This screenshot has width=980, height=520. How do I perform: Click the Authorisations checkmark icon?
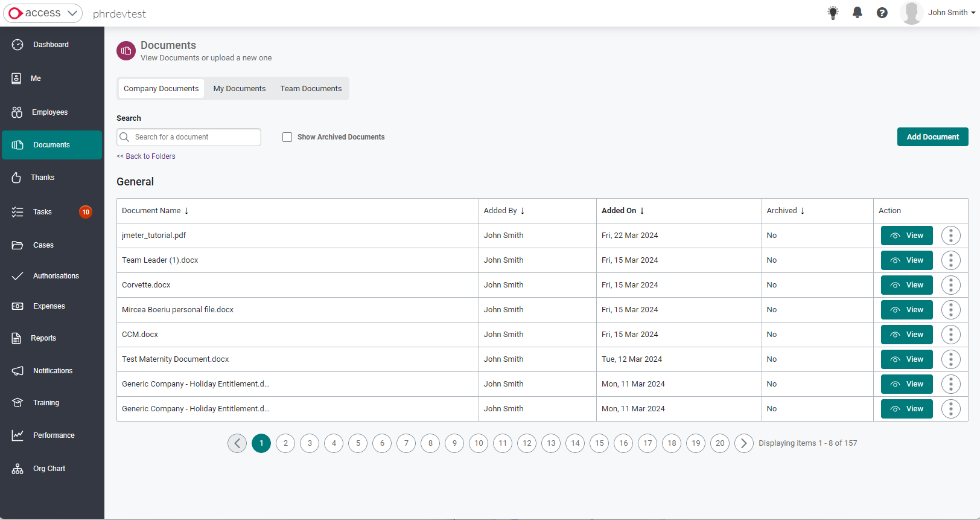click(x=17, y=276)
